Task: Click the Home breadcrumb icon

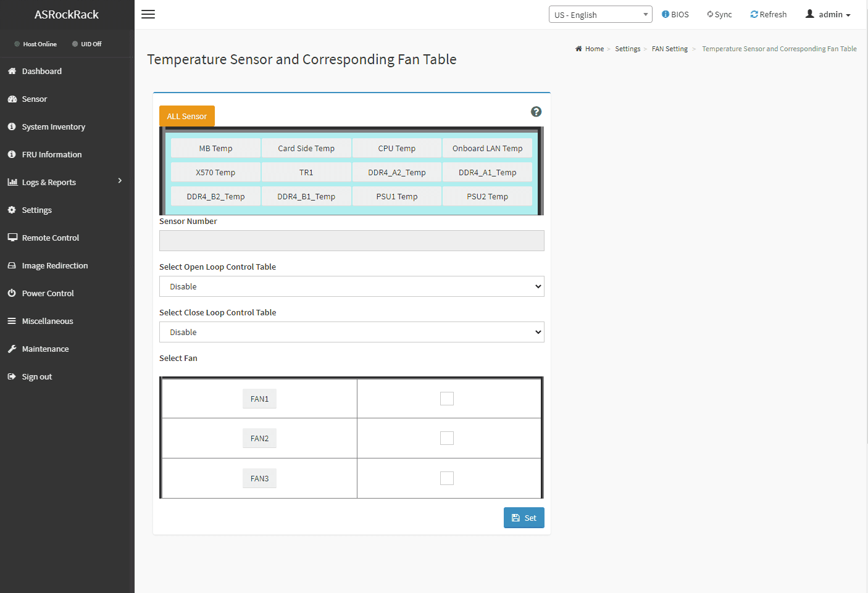Action: pyautogui.click(x=578, y=49)
